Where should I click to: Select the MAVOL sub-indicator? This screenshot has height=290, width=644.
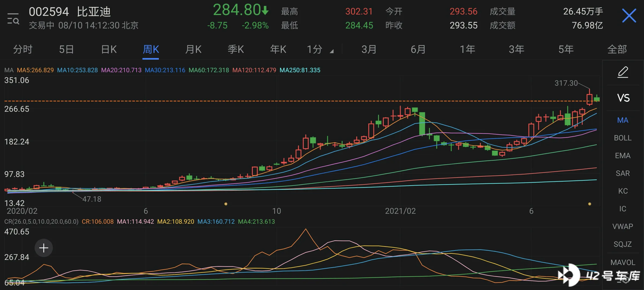623,262
